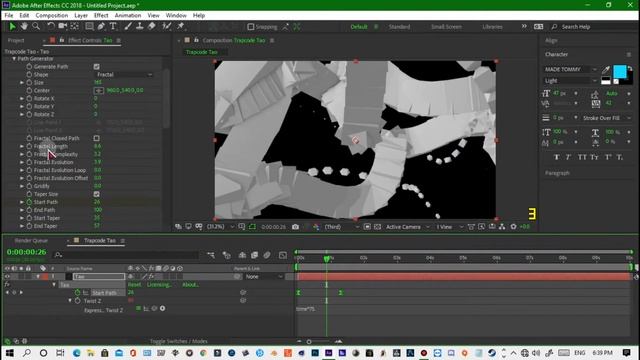Screen dimensions: 640x360
Task: Toggle transparency grid in viewer
Action: coord(378,227)
